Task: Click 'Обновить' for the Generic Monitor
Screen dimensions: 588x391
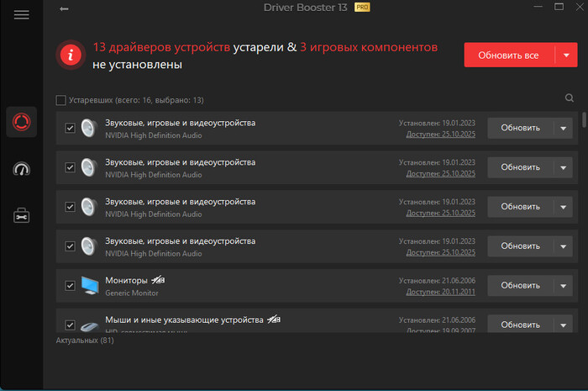Action: pyautogui.click(x=520, y=286)
